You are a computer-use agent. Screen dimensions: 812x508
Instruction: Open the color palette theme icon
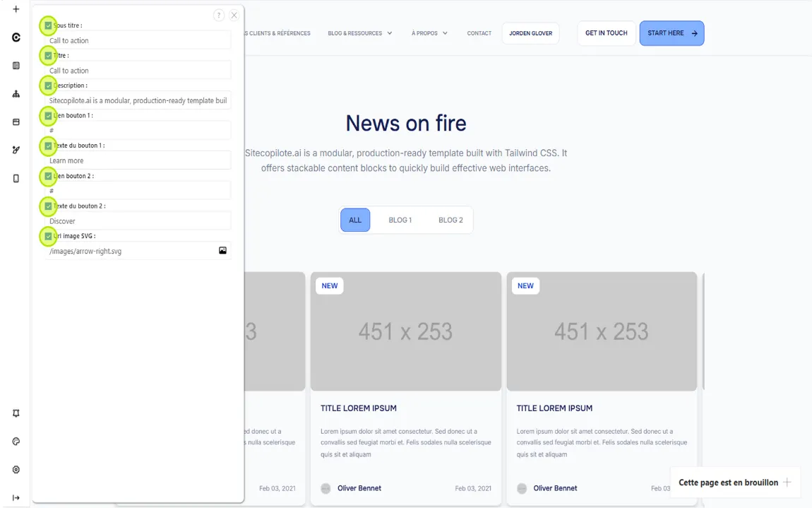pyautogui.click(x=16, y=442)
